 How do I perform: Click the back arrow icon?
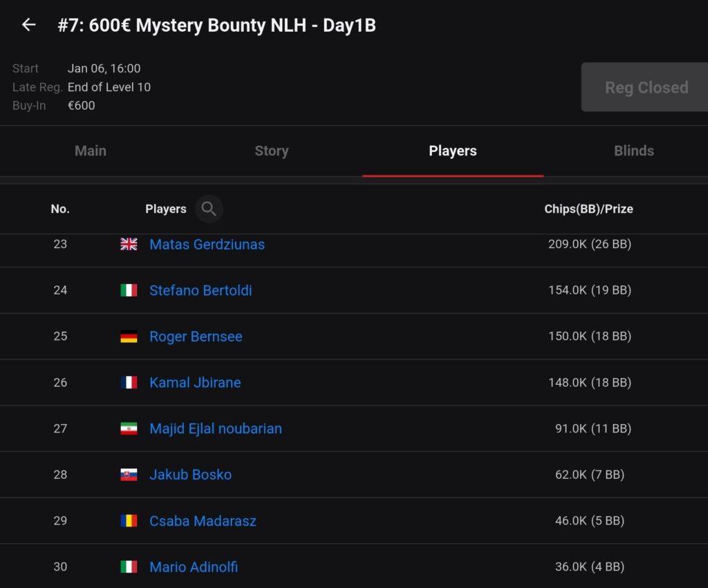pyautogui.click(x=28, y=25)
